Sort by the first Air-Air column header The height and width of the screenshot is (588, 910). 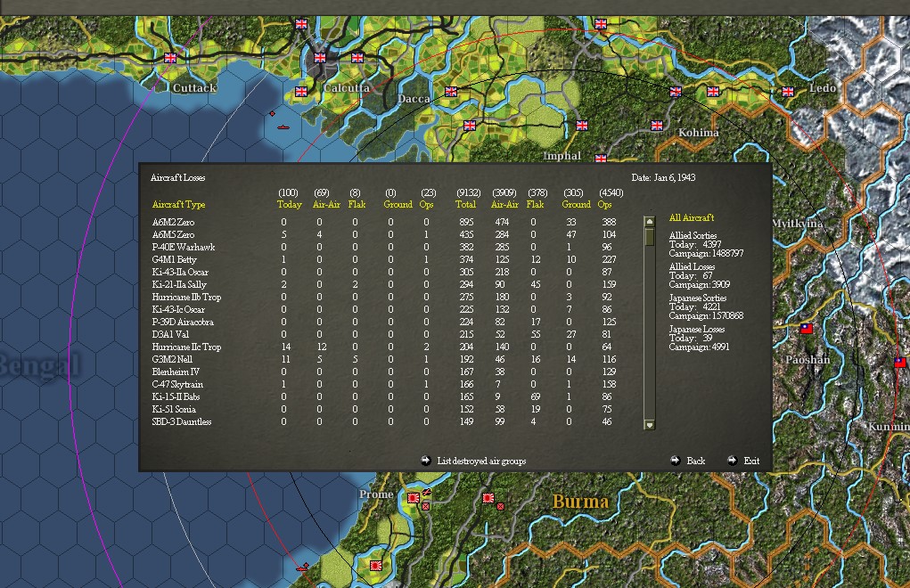[326, 204]
